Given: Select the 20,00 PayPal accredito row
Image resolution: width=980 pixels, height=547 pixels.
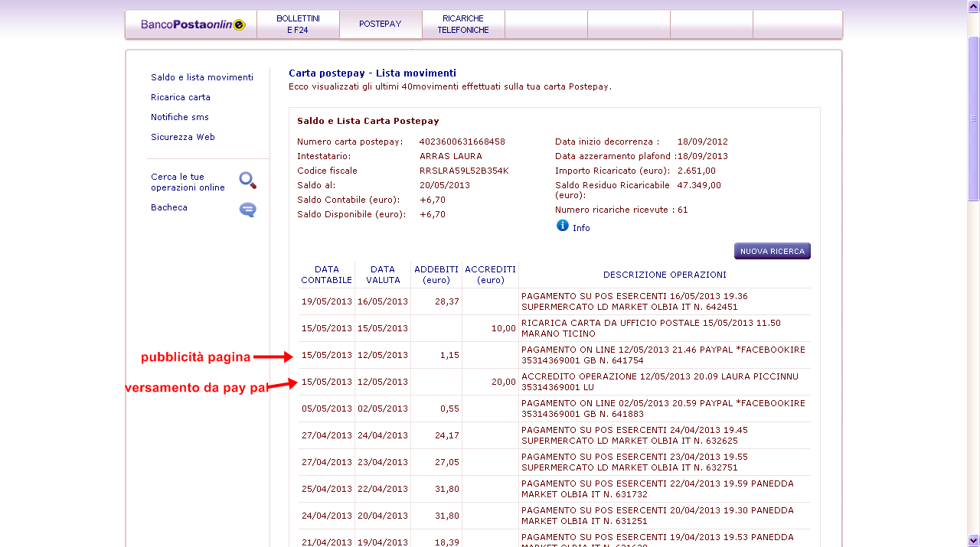Looking at the screenshot, I should pyautogui.click(x=554, y=382).
